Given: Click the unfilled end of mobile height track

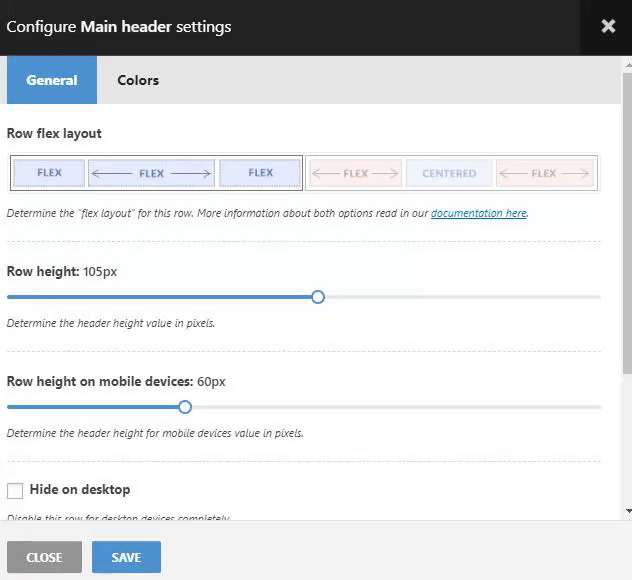Looking at the screenshot, I should click(596, 407).
